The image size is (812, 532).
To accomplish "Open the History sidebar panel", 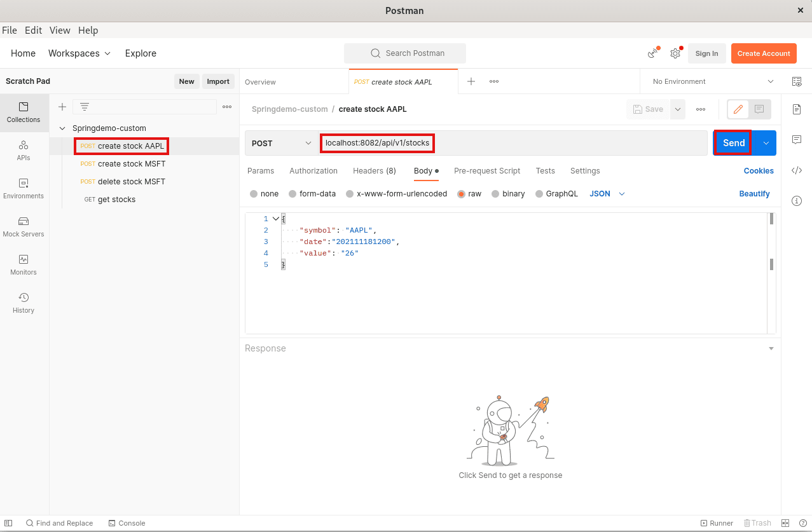I will pos(24,303).
